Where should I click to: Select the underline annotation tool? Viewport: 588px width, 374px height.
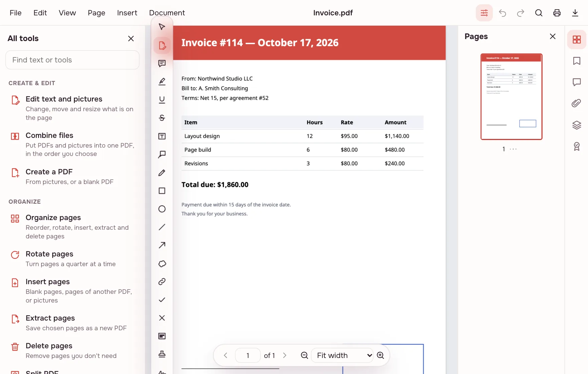(x=162, y=100)
